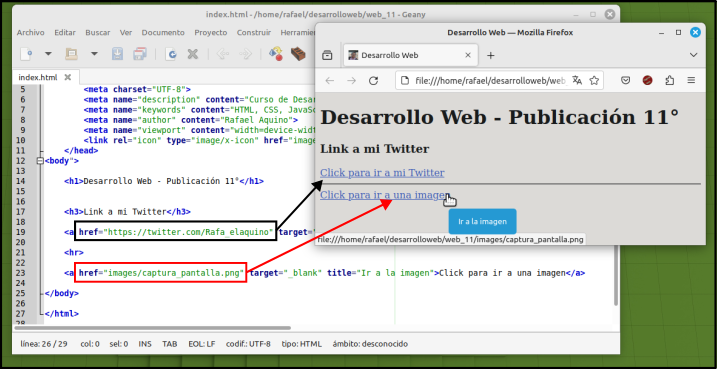Collapse the body fold marker on line 12
Screen dimensions: 717x369
point(39,161)
